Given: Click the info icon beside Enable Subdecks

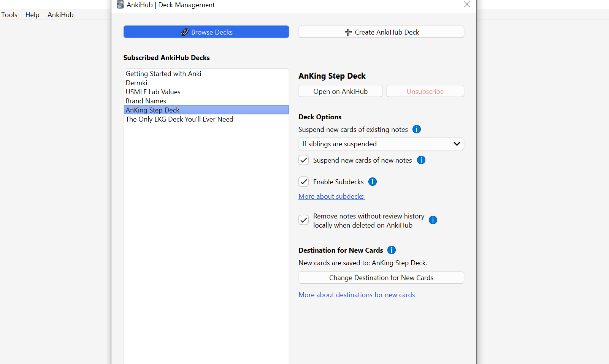Looking at the screenshot, I should 373,182.
